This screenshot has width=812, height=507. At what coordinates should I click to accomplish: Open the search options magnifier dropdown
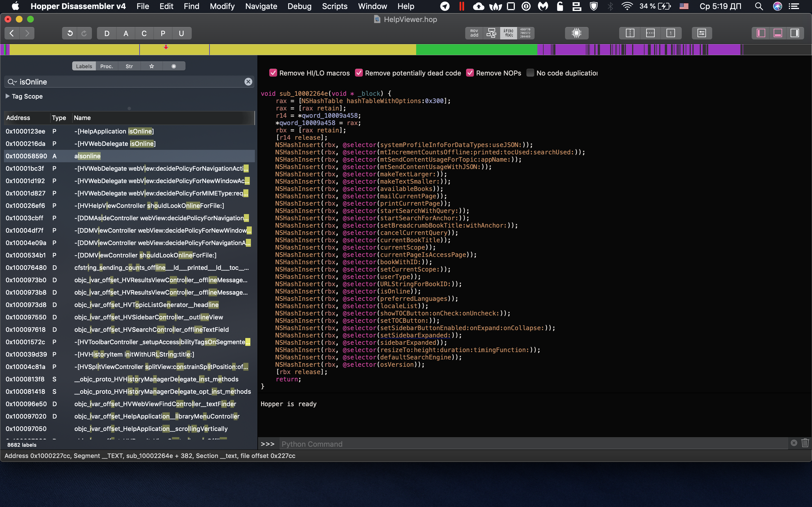(x=12, y=82)
